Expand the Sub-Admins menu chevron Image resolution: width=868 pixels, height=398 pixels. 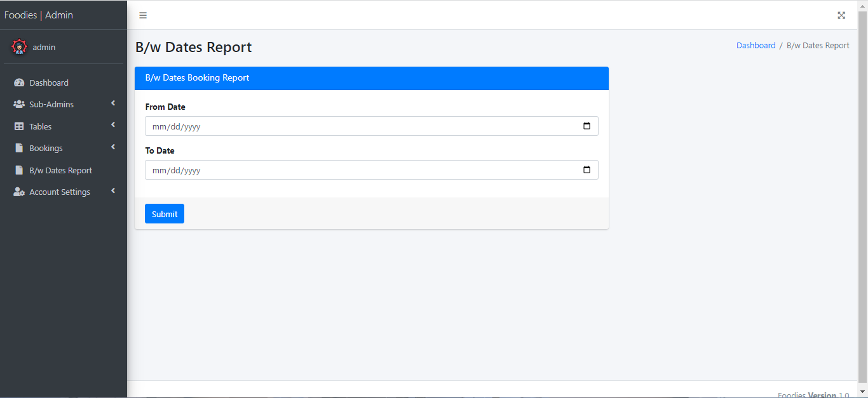click(x=113, y=103)
